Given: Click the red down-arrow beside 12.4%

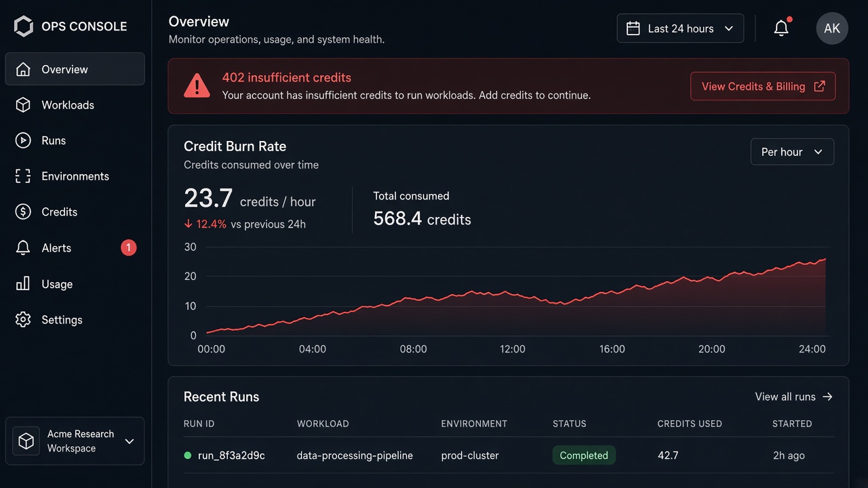Looking at the screenshot, I should pos(189,224).
